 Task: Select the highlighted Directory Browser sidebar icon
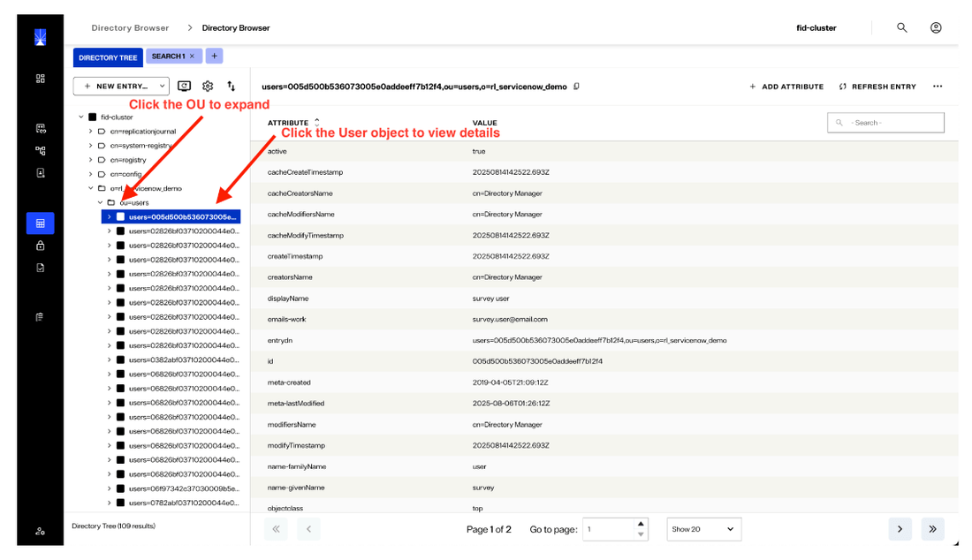pos(41,223)
